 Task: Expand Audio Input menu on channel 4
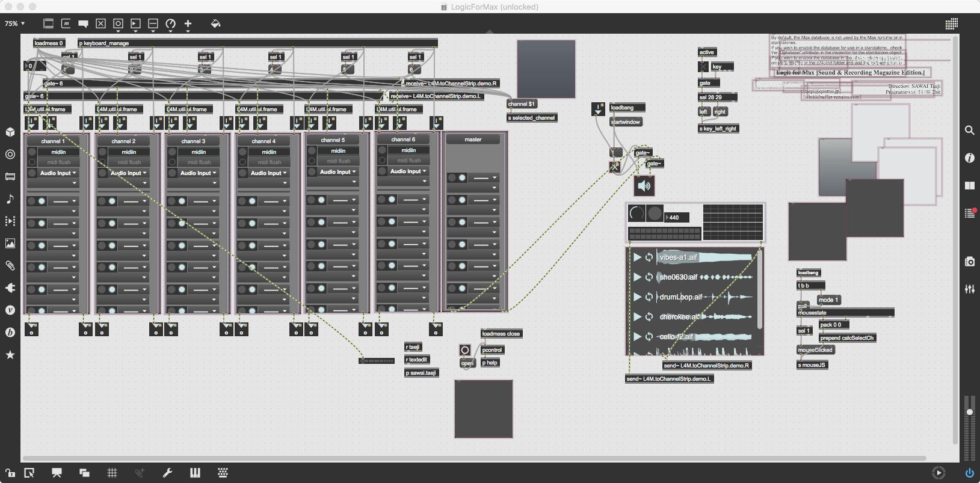269,173
